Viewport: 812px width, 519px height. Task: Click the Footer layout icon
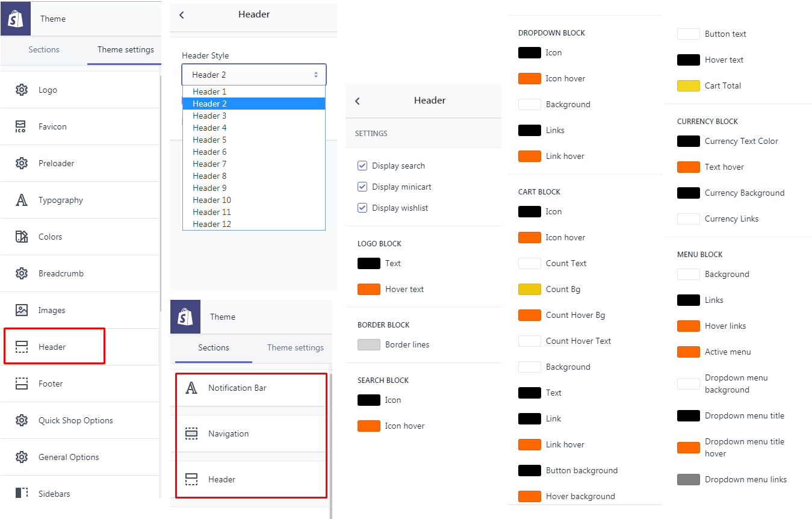[x=22, y=384]
